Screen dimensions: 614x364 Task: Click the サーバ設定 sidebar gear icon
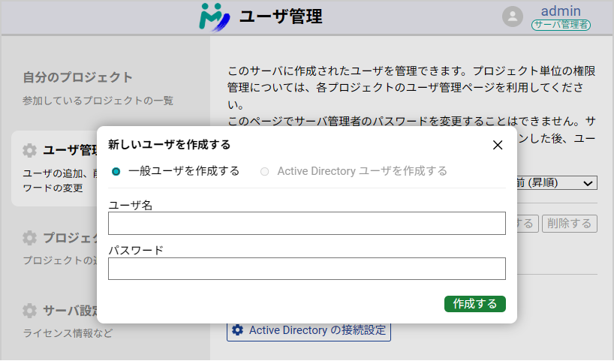(29, 311)
